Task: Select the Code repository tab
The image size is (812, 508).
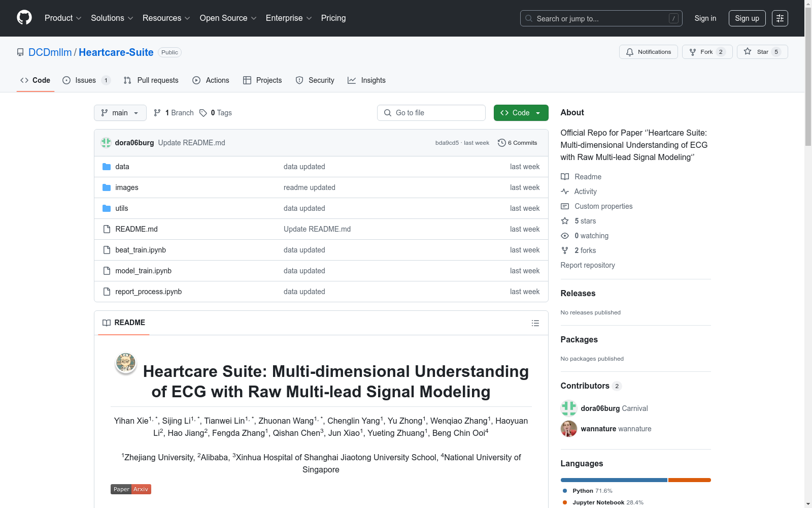Action: [36, 80]
